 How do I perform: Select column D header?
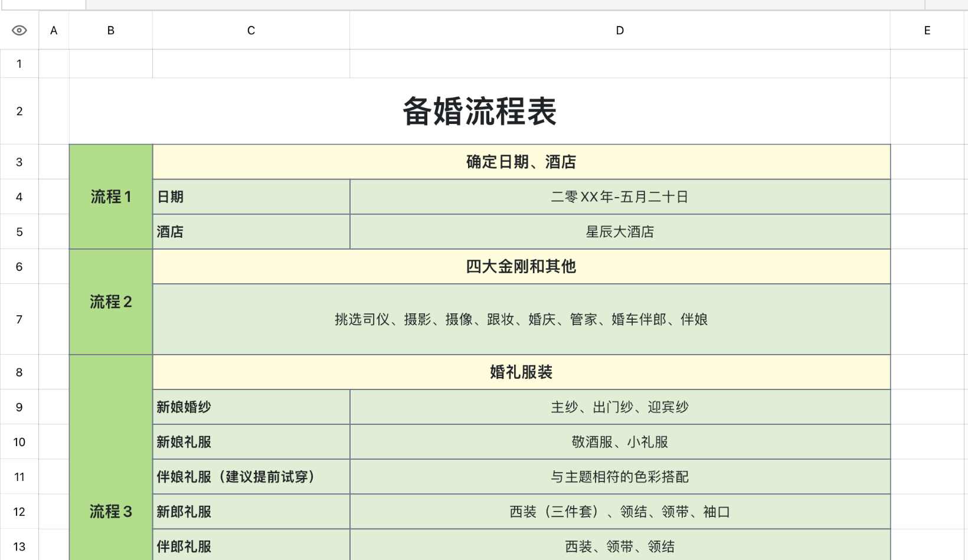click(620, 30)
